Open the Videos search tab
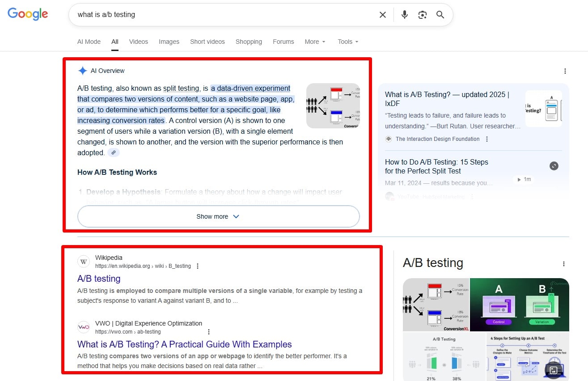588x381 pixels. [x=138, y=42]
